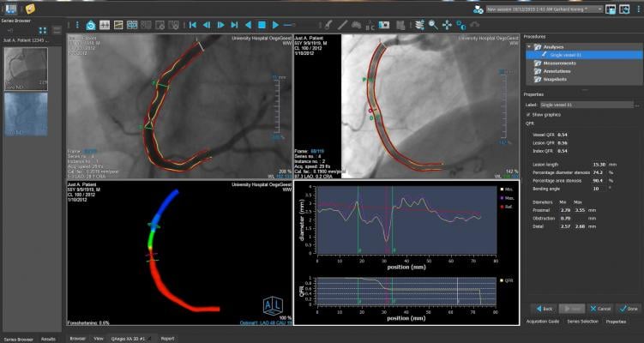
Task: Switch to the Report tab
Action: [167, 339]
